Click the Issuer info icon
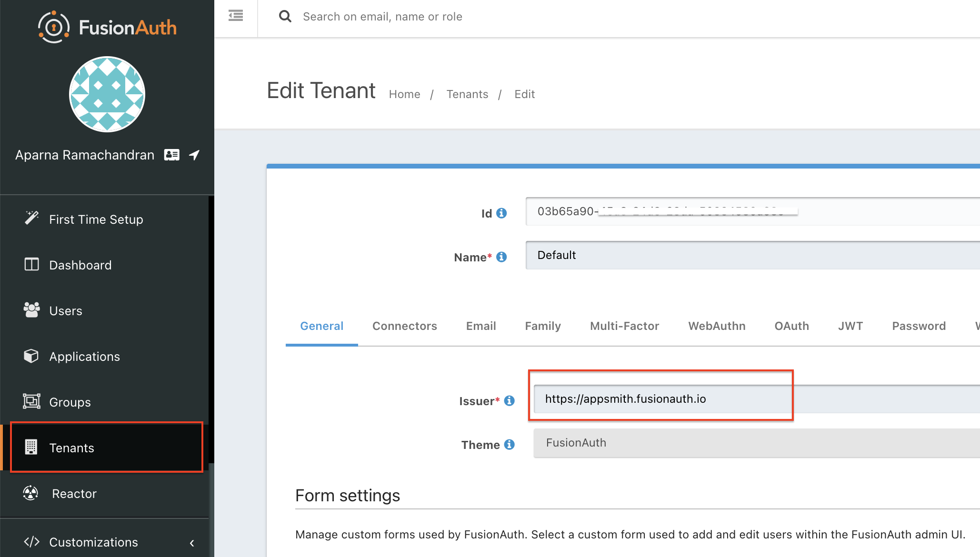980x557 pixels. coord(509,401)
